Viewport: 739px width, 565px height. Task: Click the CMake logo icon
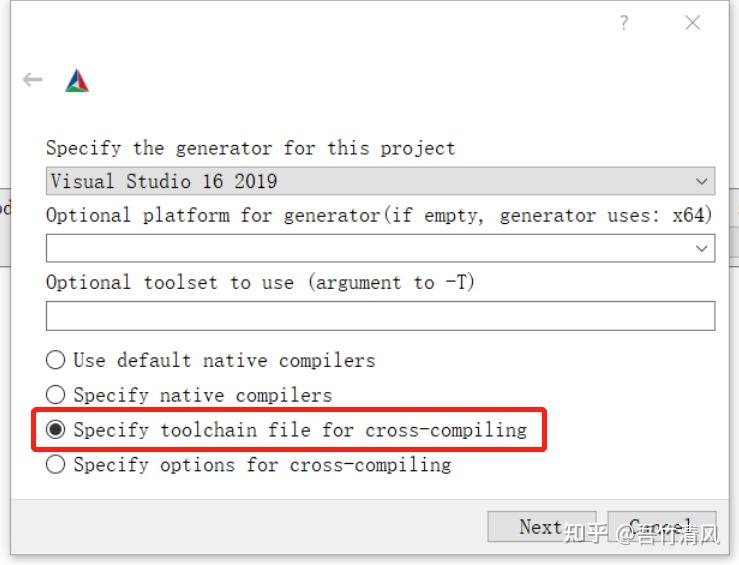(77, 81)
